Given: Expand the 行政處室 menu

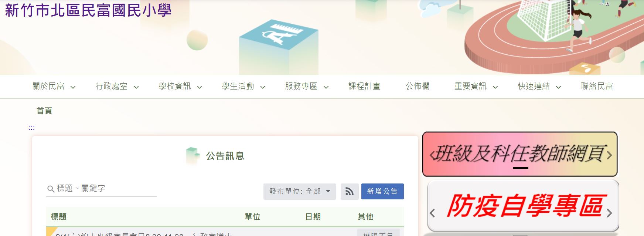Looking at the screenshot, I should pyautogui.click(x=117, y=87).
